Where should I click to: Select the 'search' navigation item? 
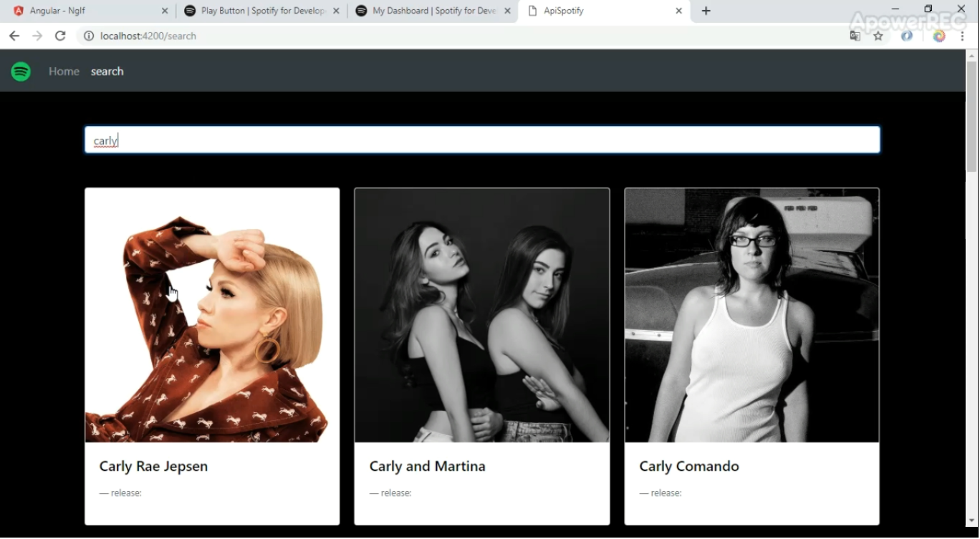pyautogui.click(x=107, y=71)
